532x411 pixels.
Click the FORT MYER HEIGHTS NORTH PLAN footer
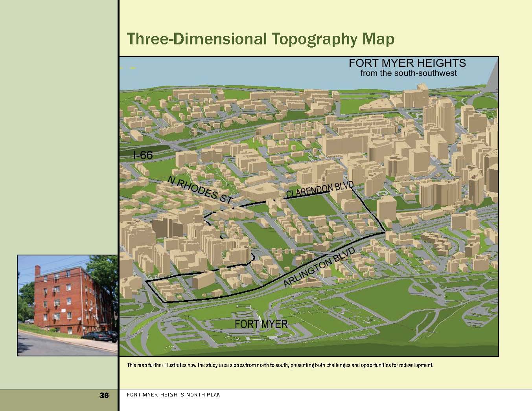174,394
